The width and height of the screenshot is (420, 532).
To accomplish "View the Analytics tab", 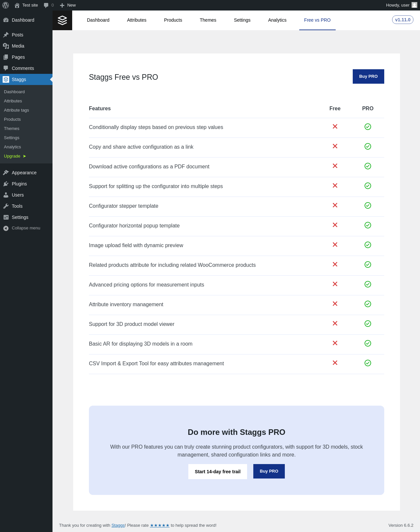I will [x=277, y=20].
